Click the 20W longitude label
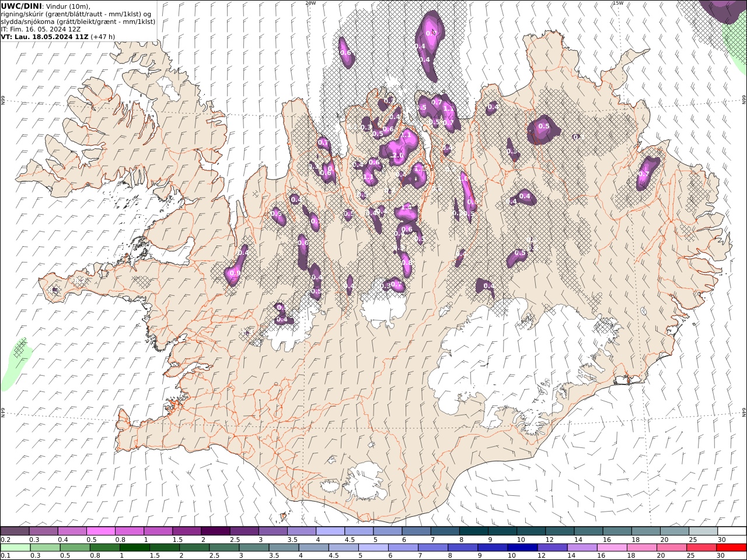 pyautogui.click(x=311, y=3)
